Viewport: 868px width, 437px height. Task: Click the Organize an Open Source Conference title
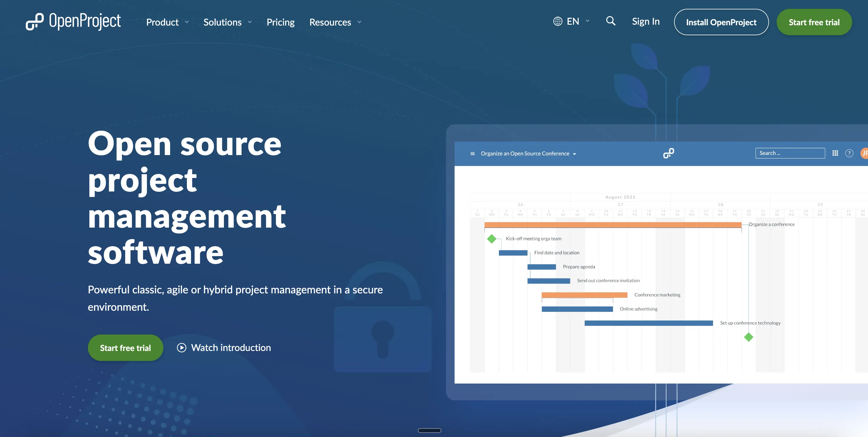pos(525,154)
